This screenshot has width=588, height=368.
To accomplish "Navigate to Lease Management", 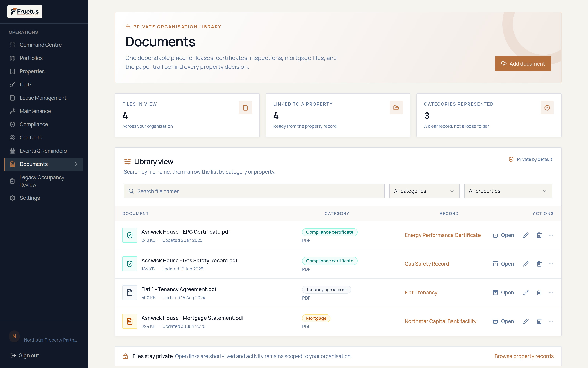I will click(44, 98).
